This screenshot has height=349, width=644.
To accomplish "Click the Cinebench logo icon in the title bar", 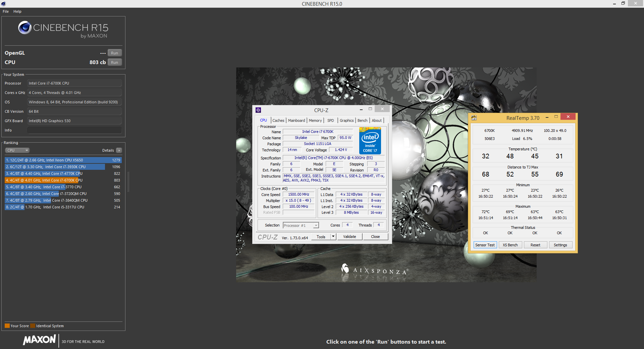I will (x=4, y=4).
